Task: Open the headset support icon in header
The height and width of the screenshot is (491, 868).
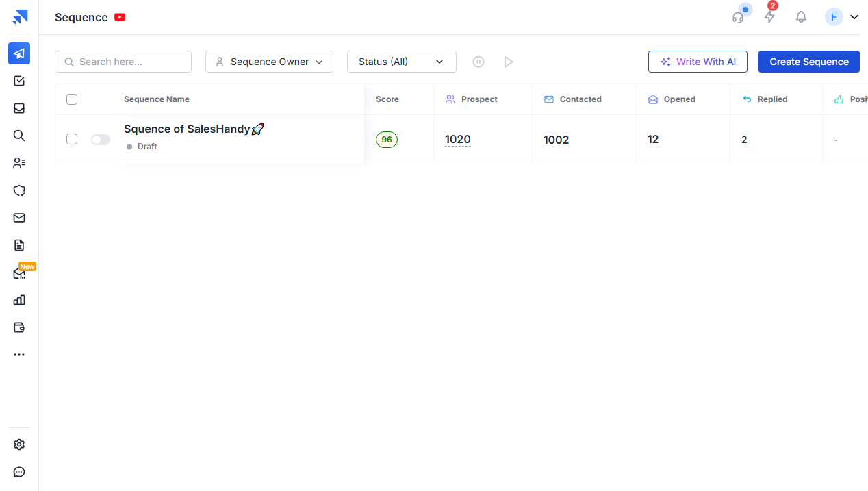Action: pos(739,17)
